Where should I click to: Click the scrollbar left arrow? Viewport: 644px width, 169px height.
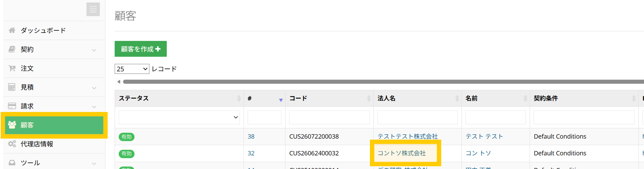point(119,82)
